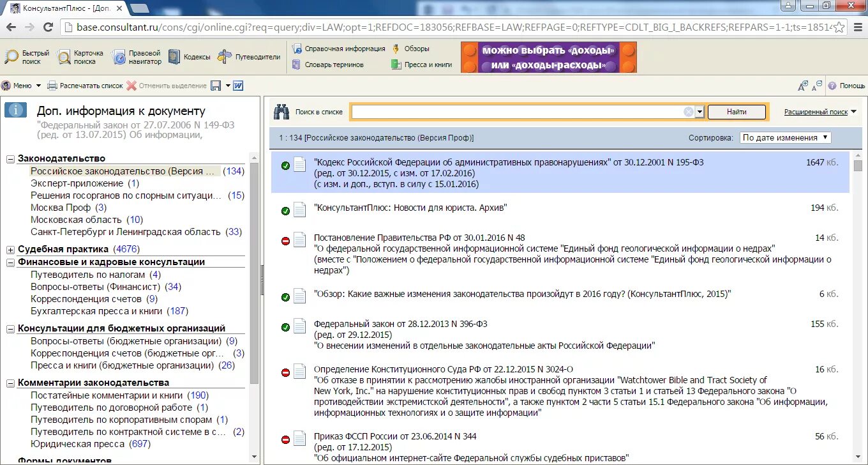Open Пресса и книги
The height and width of the screenshot is (465, 868).
422,65
